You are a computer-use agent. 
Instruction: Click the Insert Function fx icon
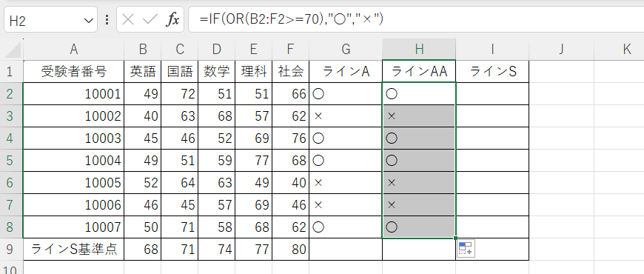click(172, 20)
